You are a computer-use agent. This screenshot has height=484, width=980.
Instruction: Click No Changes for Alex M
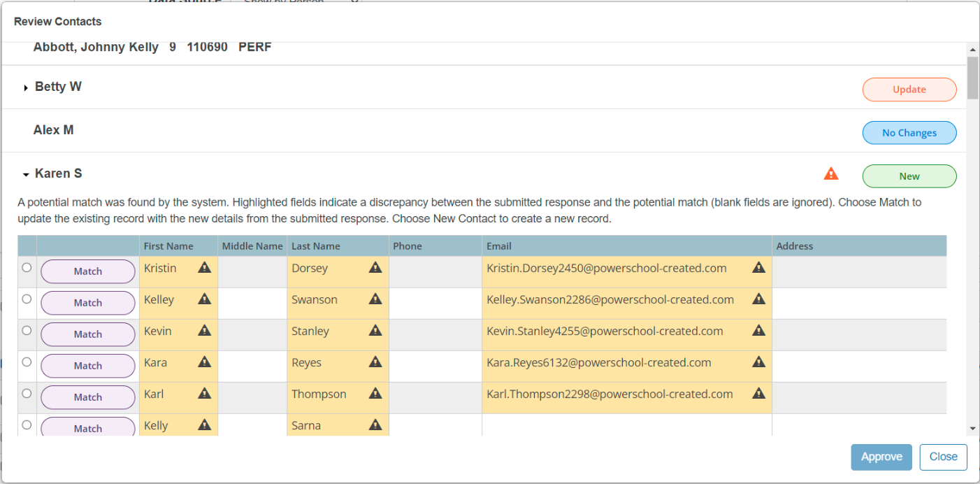909,133
